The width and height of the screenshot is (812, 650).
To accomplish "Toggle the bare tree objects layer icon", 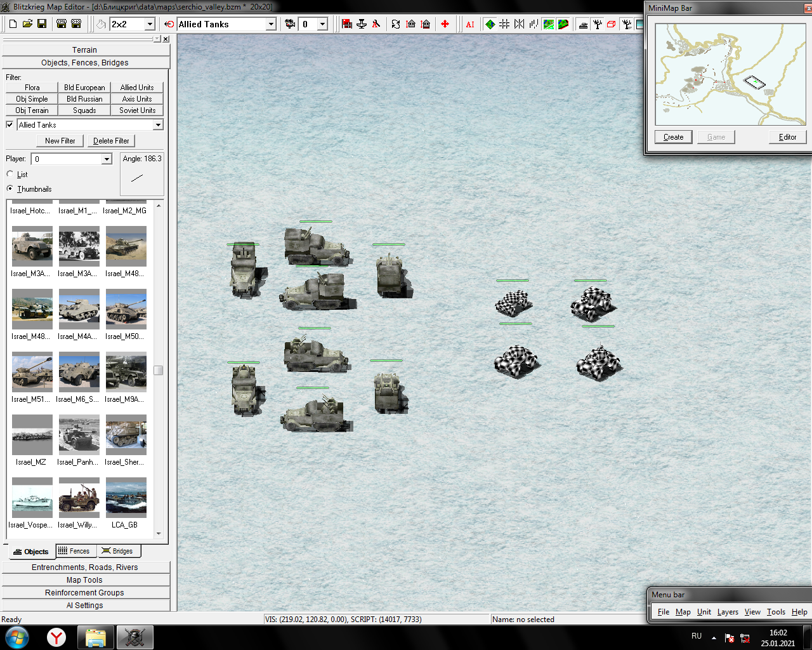I will (x=598, y=24).
